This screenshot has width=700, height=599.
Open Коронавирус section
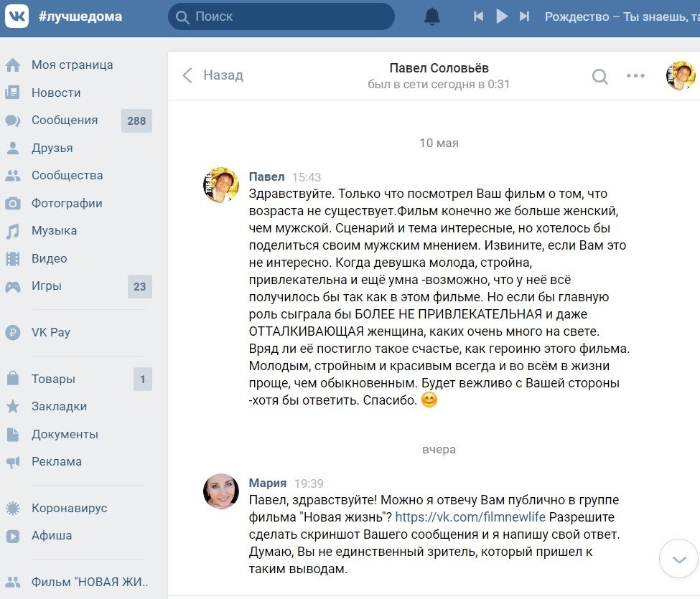click(69, 508)
